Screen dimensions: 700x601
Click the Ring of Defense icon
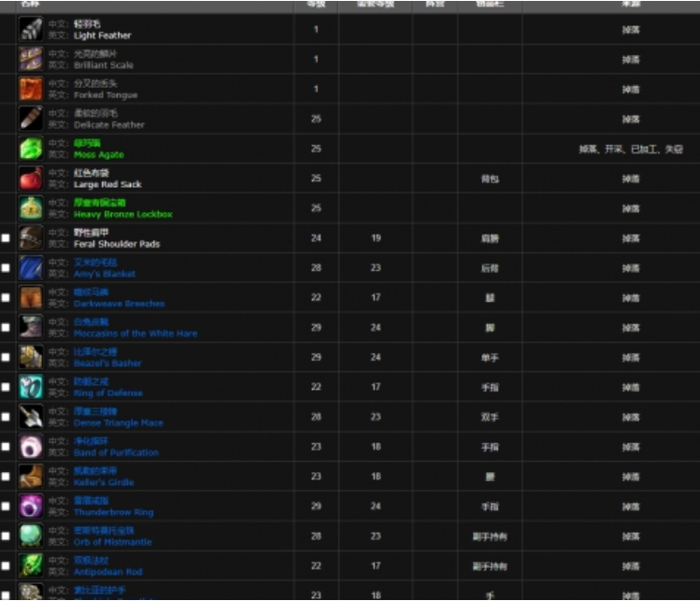[31, 387]
